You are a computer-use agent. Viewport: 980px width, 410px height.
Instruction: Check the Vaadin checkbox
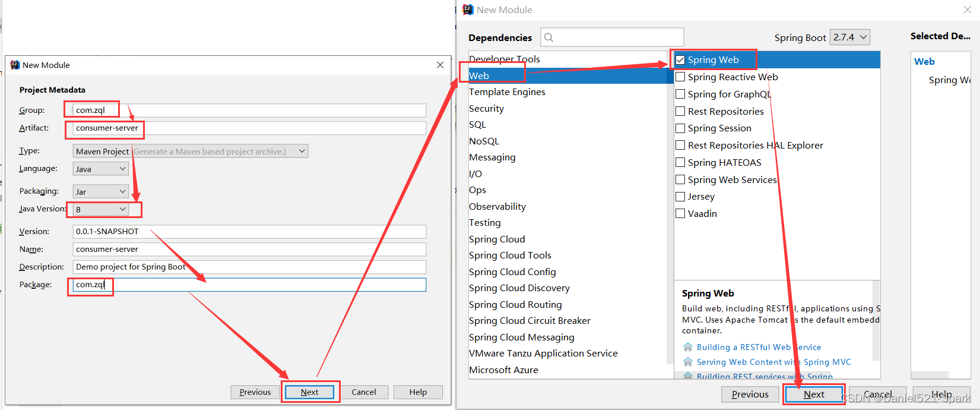click(680, 213)
